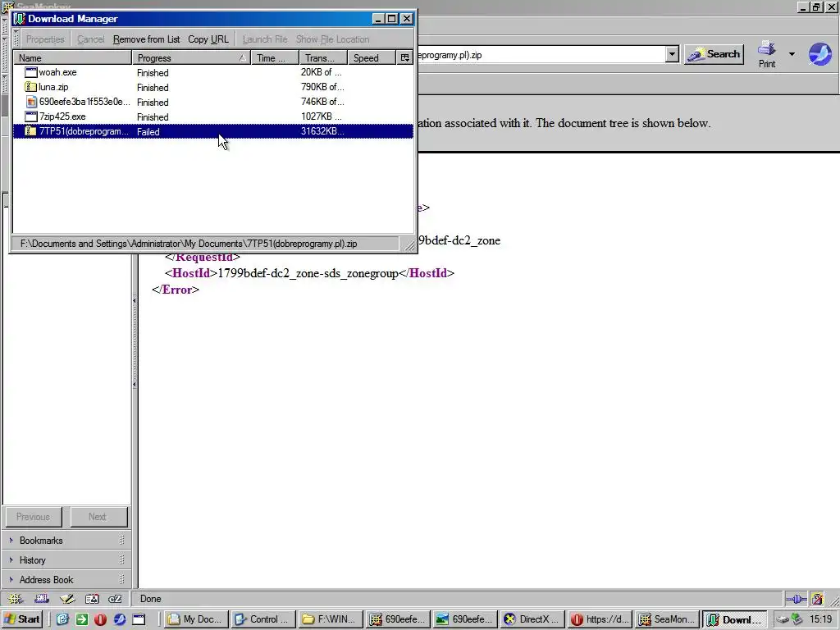Click the online/offline connection status icon
Screen dimensions: 840x630
click(797, 599)
